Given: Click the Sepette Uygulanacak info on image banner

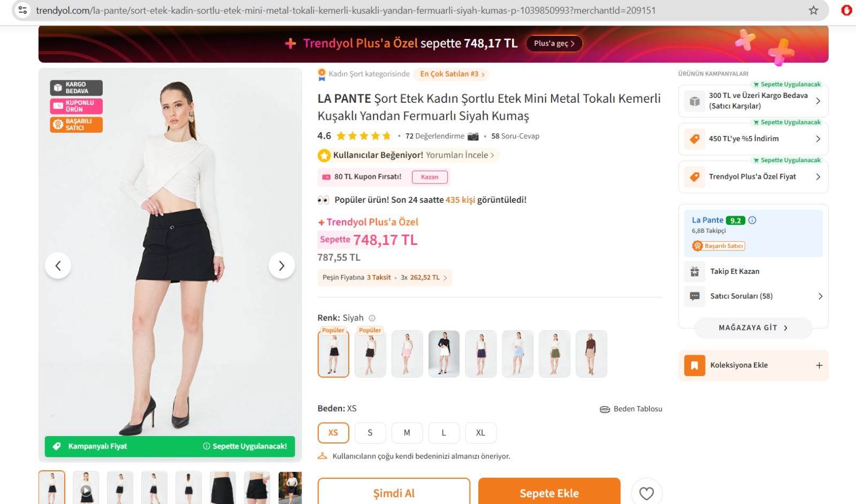Looking at the screenshot, I should [x=245, y=446].
